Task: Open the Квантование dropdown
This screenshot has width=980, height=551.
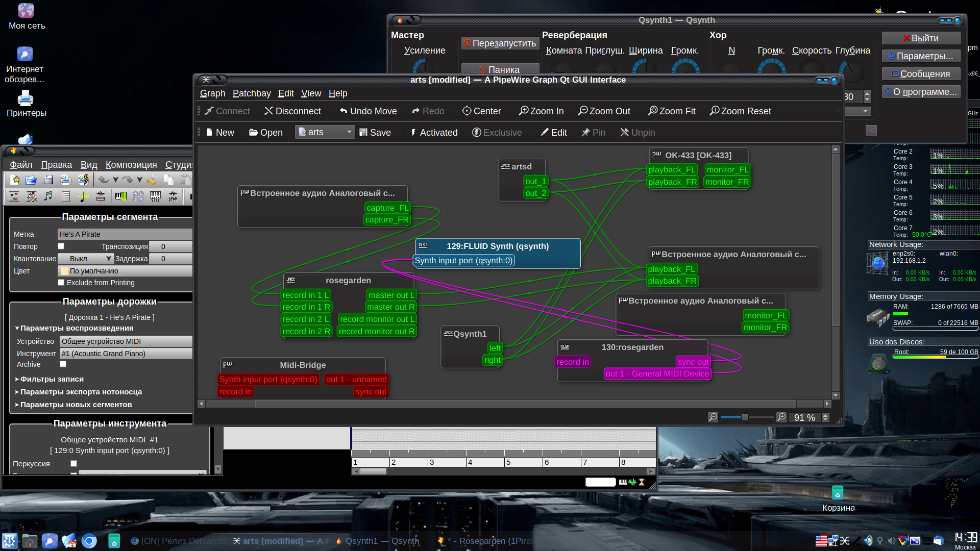Action: point(85,259)
